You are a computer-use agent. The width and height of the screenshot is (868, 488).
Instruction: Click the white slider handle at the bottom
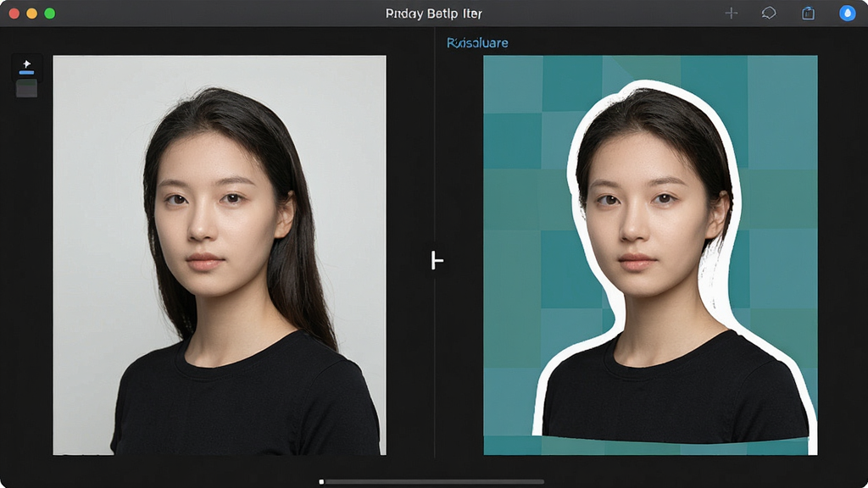tap(321, 482)
